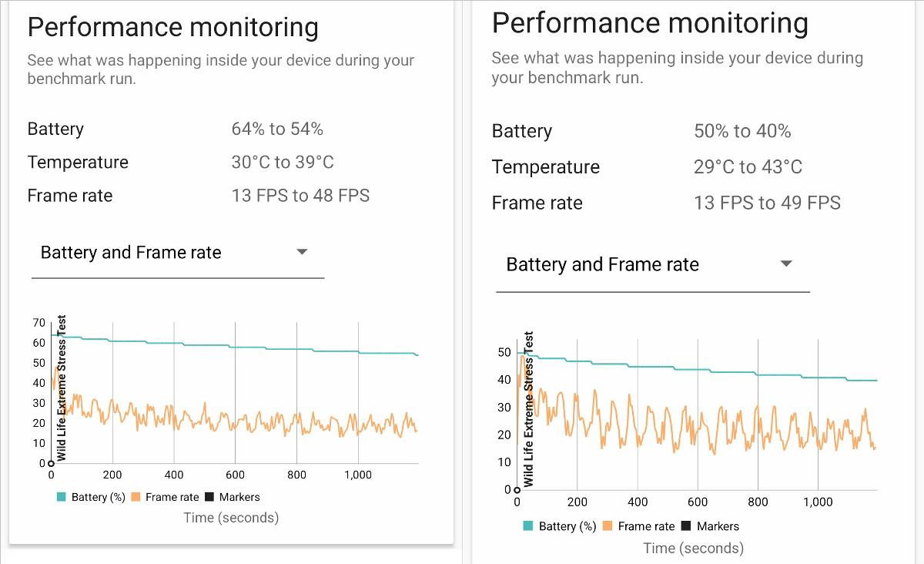The height and width of the screenshot is (564, 924).
Task: Click the left panel's "Performance monitoring" heading
Action: click(x=173, y=28)
